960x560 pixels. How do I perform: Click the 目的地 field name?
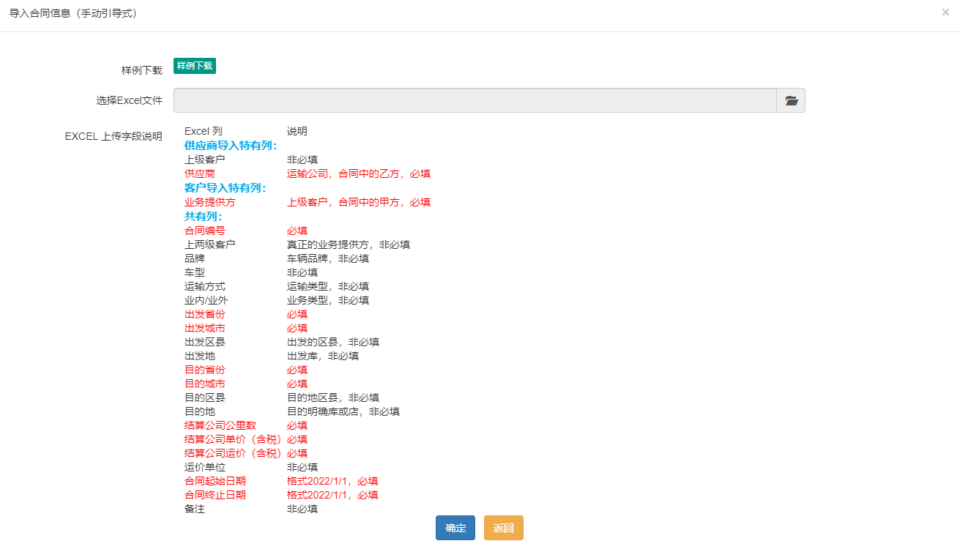pyautogui.click(x=200, y=411)
